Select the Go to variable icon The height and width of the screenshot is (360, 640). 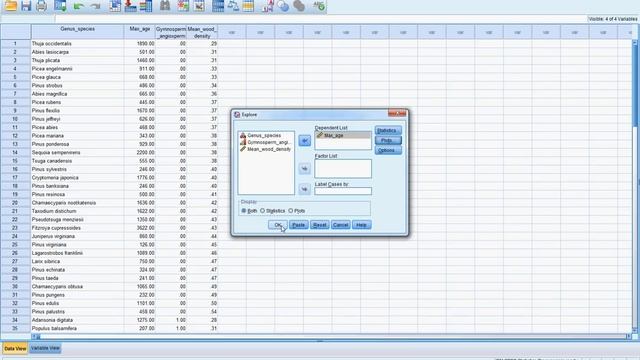[131, 6]
